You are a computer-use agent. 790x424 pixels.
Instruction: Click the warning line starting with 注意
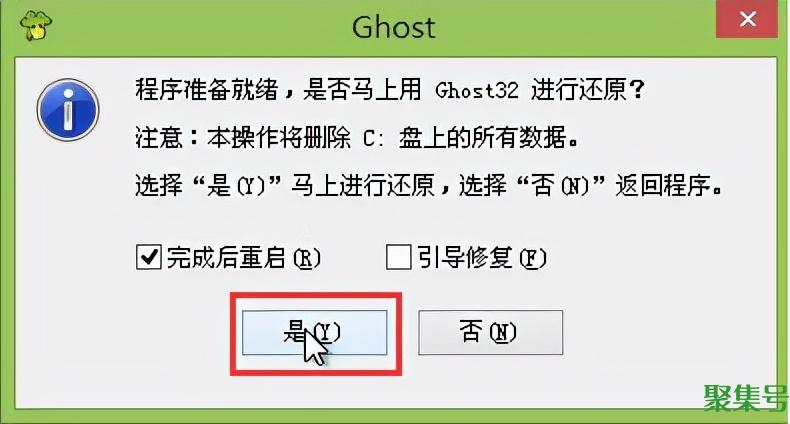coord(357,138)
